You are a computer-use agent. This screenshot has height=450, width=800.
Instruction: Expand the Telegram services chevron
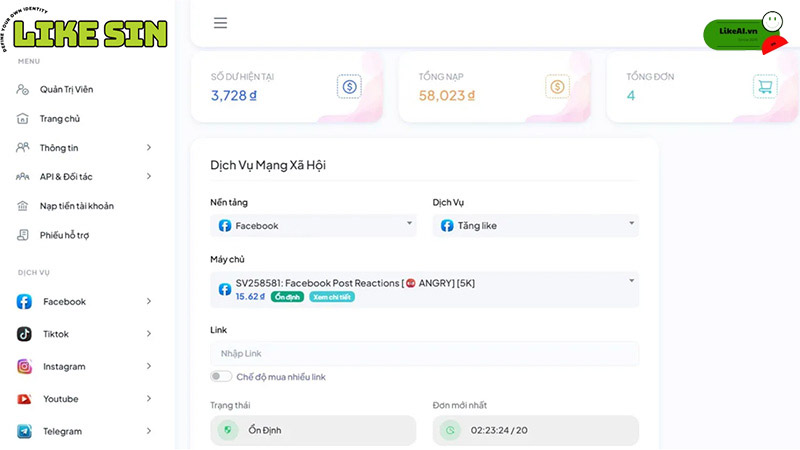(149, 431)
